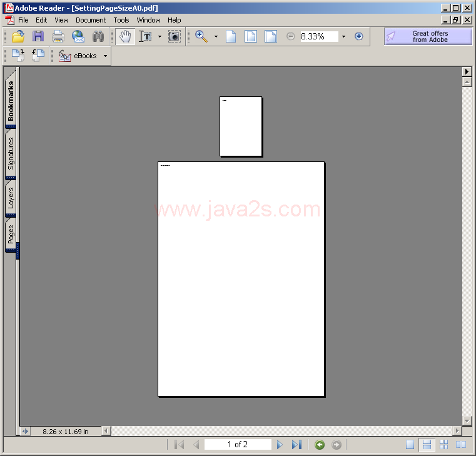Click the page number field showing 1 of 2
Image resolution: width=476 pixels, height=456 pixels.
pos(238,445)
